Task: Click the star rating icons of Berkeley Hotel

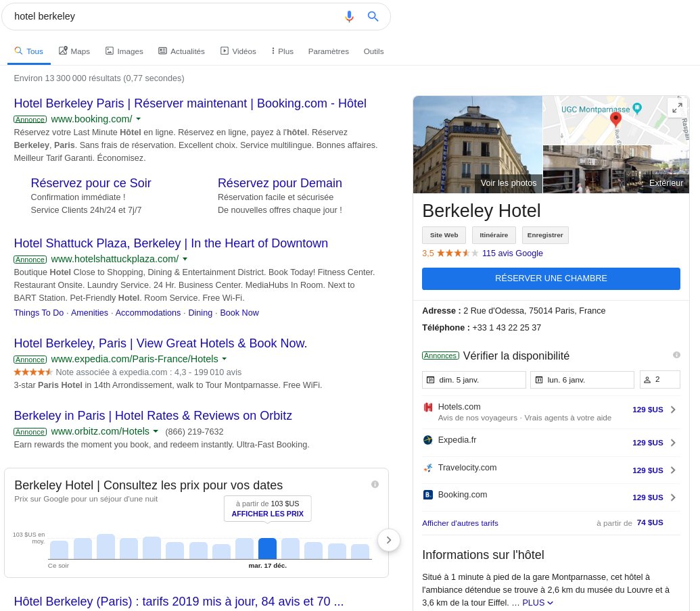Action: point(458,253)
